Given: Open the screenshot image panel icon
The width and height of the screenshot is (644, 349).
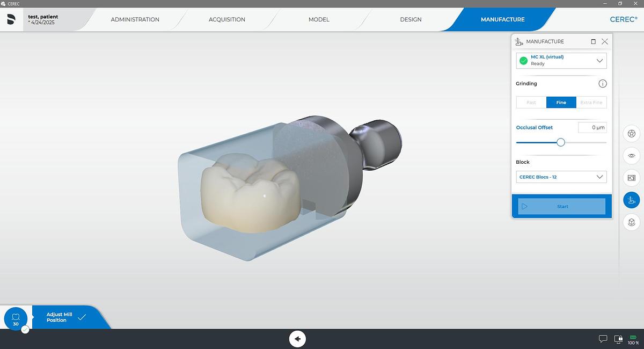Looking at the screenshot, I should (631, 178).
